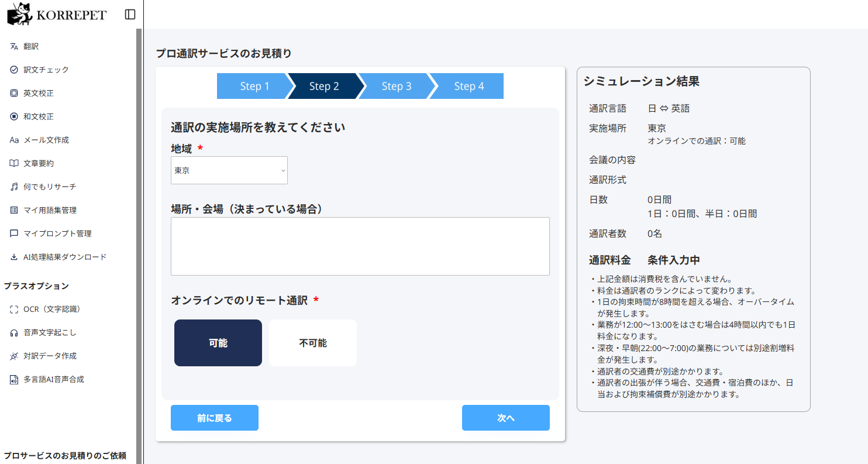Click the 次へ button

click(506, 418)
